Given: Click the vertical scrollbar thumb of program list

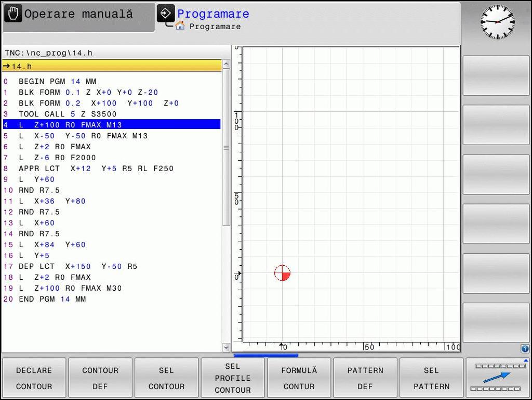Looking at the screenshot, I should pyautogui.click(x=226, y=147).
